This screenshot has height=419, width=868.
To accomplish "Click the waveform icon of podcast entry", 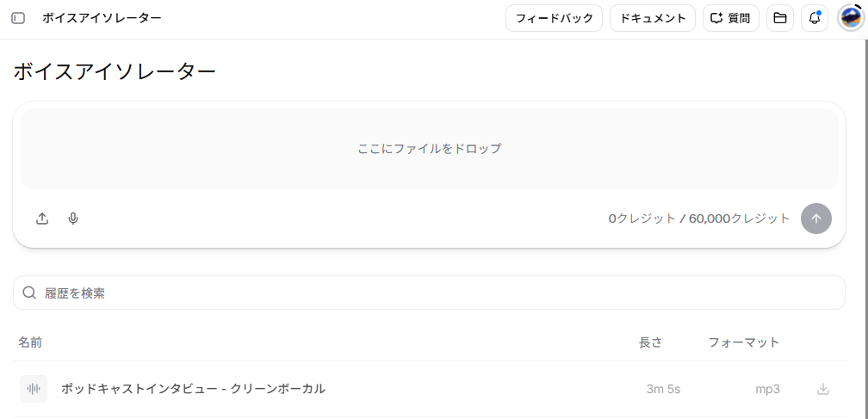I will point(34,389).
